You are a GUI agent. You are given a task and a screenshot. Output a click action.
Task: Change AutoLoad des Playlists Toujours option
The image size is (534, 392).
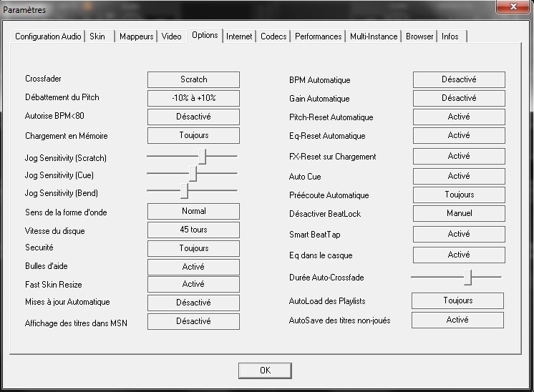(x=457, y=301)
